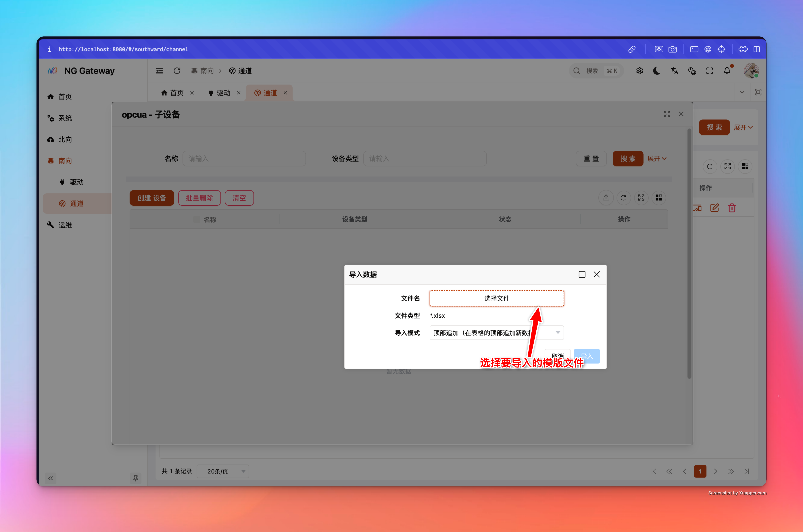Screen dimensions: 803x532
Task: Click the refresh icon beside import button
Action: point(623,198)
